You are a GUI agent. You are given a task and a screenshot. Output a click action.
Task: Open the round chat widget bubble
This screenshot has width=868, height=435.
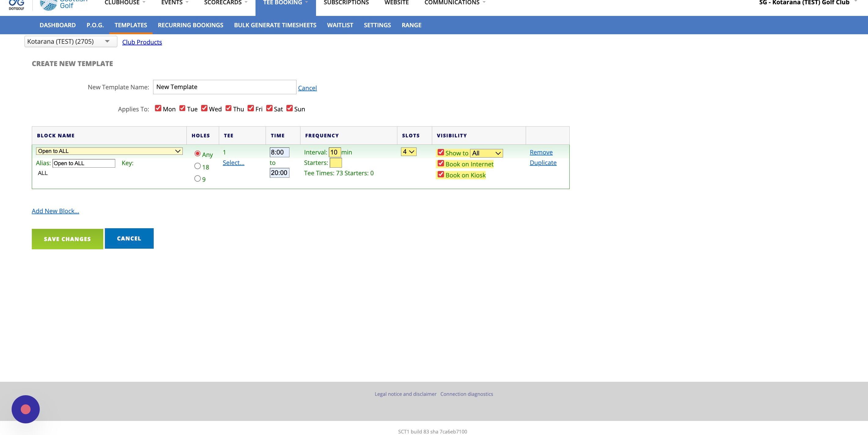[26, 409]
